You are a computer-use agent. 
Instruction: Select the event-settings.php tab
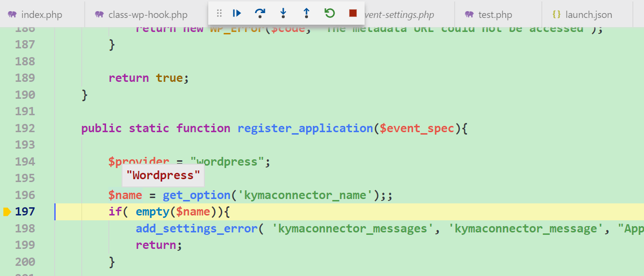[399, 15]
